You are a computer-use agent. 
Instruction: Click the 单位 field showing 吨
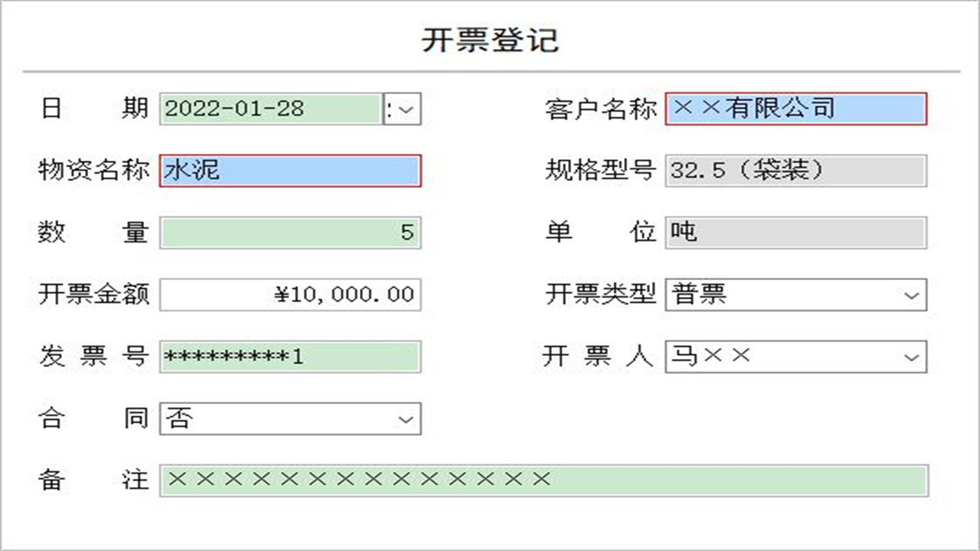coord(796,233)
